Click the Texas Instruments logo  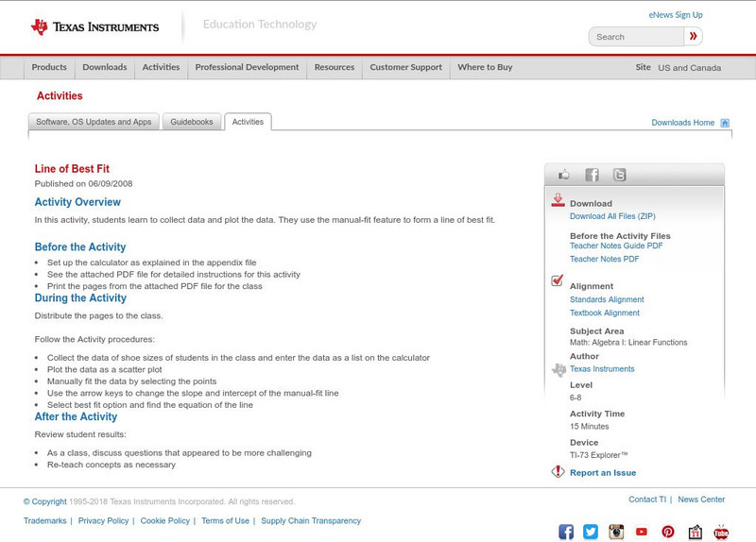[x=94, y=27]
